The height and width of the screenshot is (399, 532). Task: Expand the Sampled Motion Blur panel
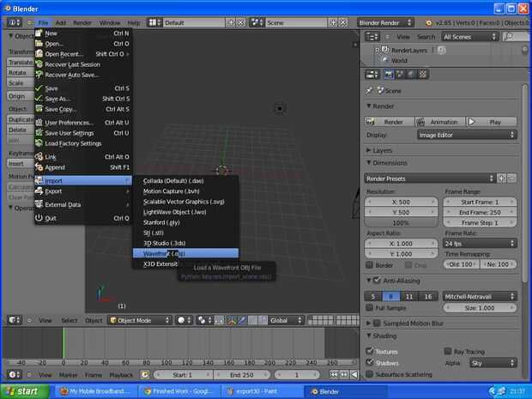click(369, 323)
